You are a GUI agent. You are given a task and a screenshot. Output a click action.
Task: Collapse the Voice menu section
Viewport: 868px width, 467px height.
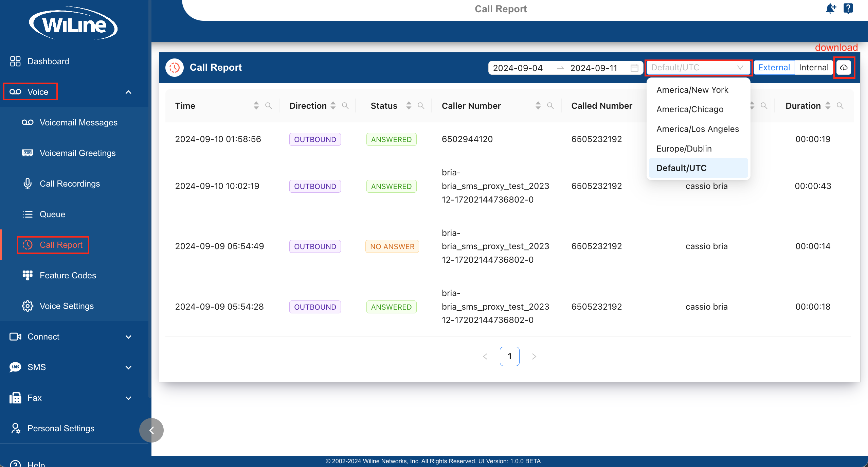coord(128,92)
